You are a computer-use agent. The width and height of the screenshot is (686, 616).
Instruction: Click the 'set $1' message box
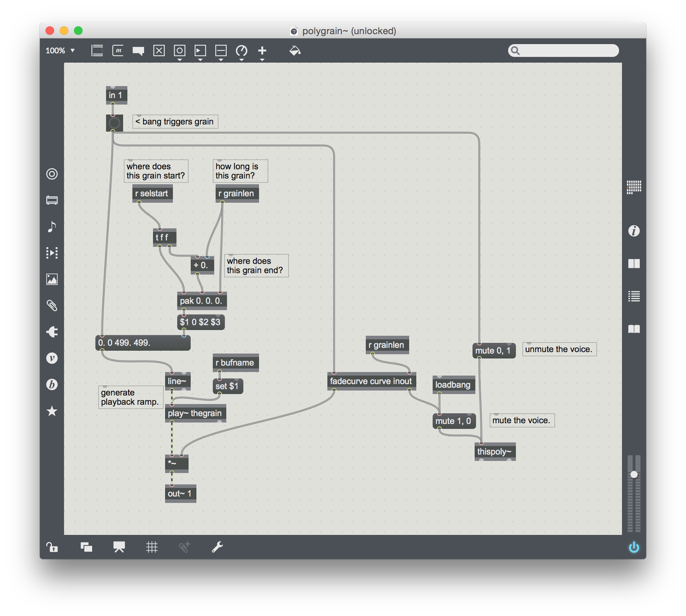[x=228, y=386]
